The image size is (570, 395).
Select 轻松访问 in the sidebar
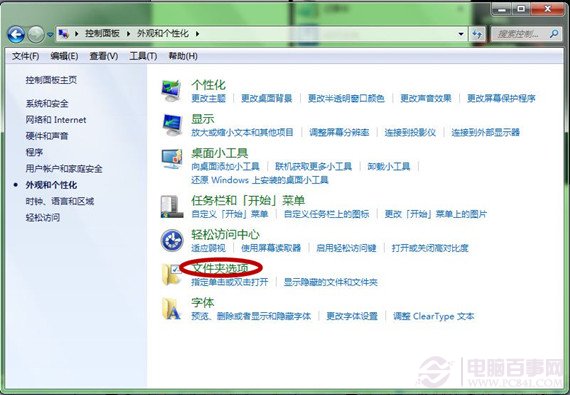point(43,217)
